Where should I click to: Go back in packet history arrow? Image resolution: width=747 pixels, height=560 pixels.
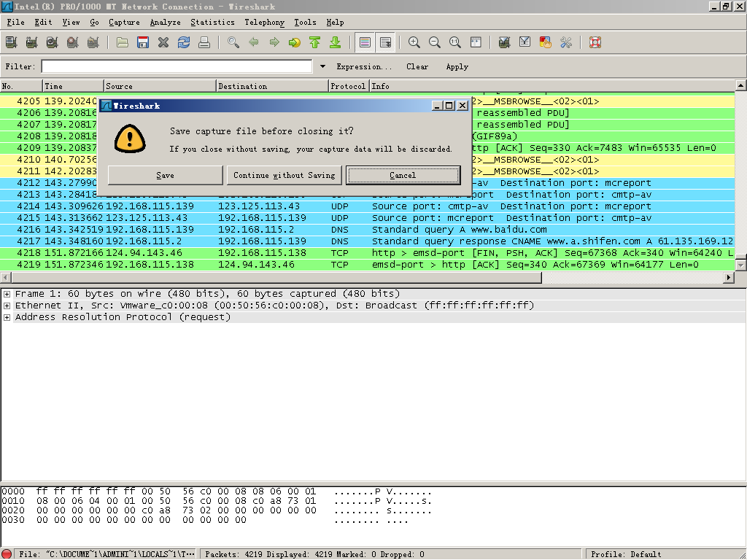[254, 42]
